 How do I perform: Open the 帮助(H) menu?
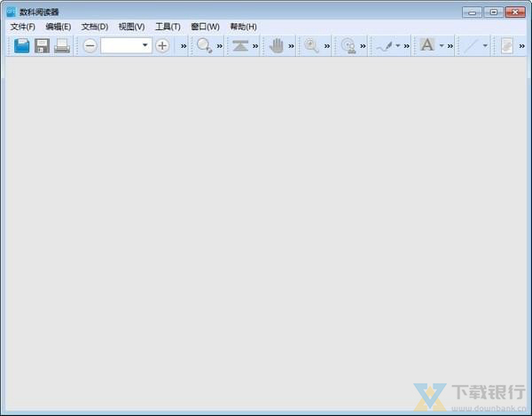coord(243,27)
